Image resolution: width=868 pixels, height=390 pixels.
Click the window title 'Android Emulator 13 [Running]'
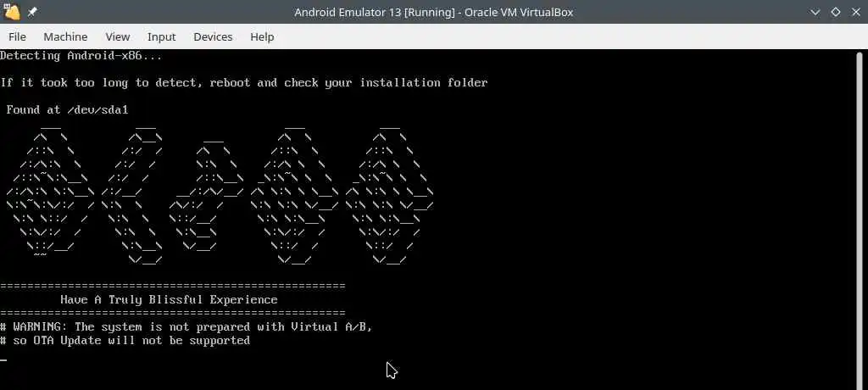click(376, 12)
